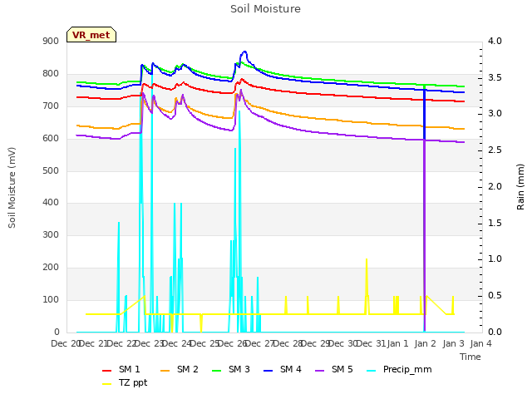Click the red SM 1 legend swatch
This screenshot has width=532, height=399.
pyautogui.click(x=107, y=371)
